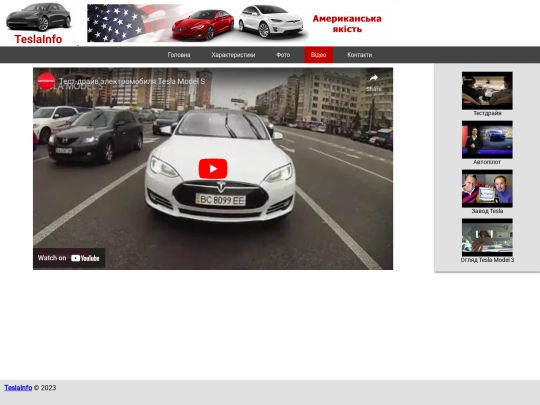Open the Фото menu item
This screenshot has height=405, width=540.
pyautogui.click(x=283, y=55)
